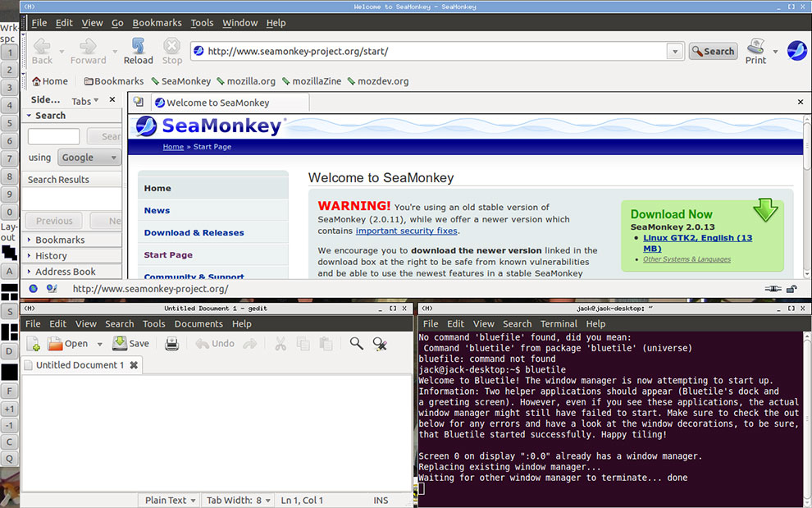Open the Other Systems & Languages link
The height and width of the screenshot is (508, 812).
pyautogui.click(x=687, y=259)
